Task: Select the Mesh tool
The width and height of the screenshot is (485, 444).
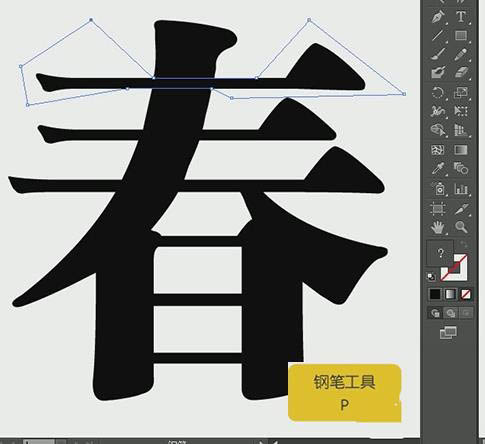Action: [439, 150]
